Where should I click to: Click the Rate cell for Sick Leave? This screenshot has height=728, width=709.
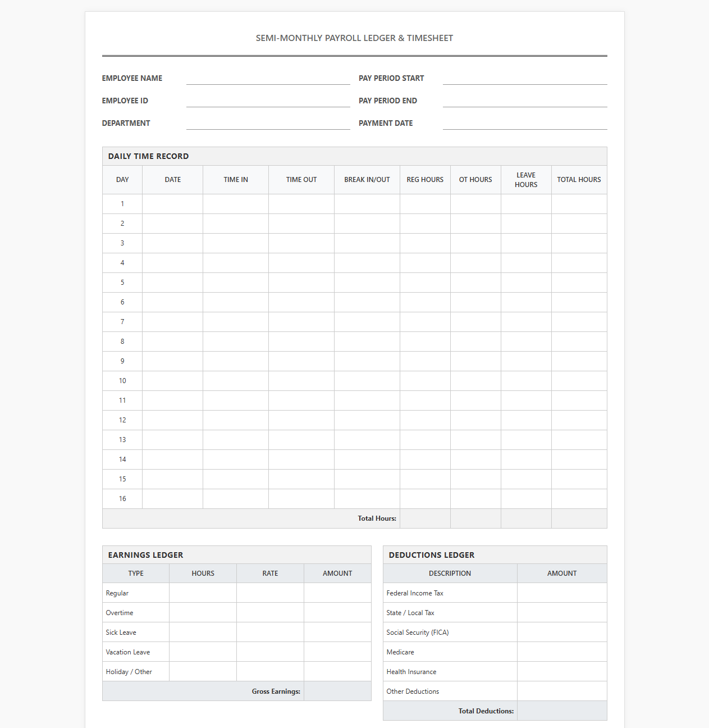pos(270,633)
